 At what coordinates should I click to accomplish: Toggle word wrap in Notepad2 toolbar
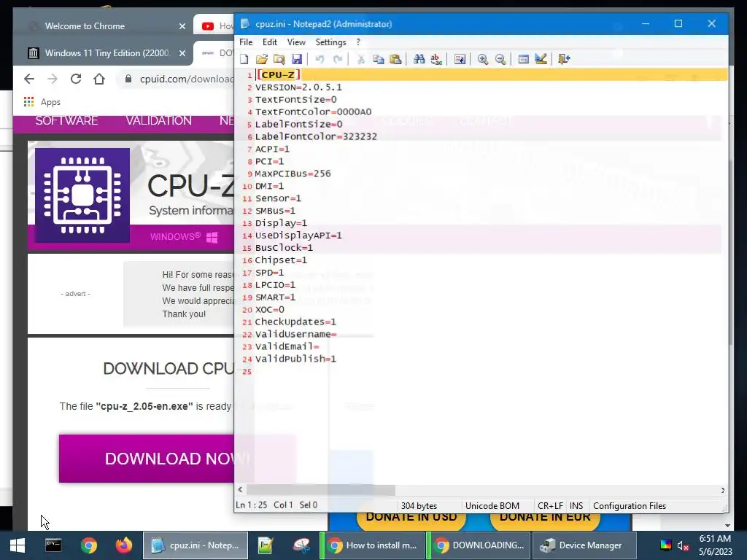[460, 59]
